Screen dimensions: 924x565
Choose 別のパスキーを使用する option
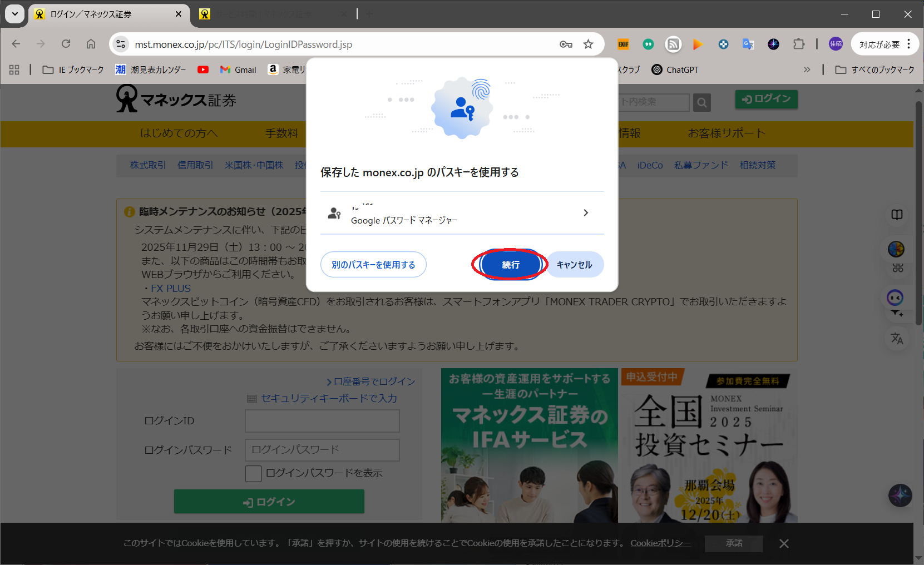click(373, 265)
